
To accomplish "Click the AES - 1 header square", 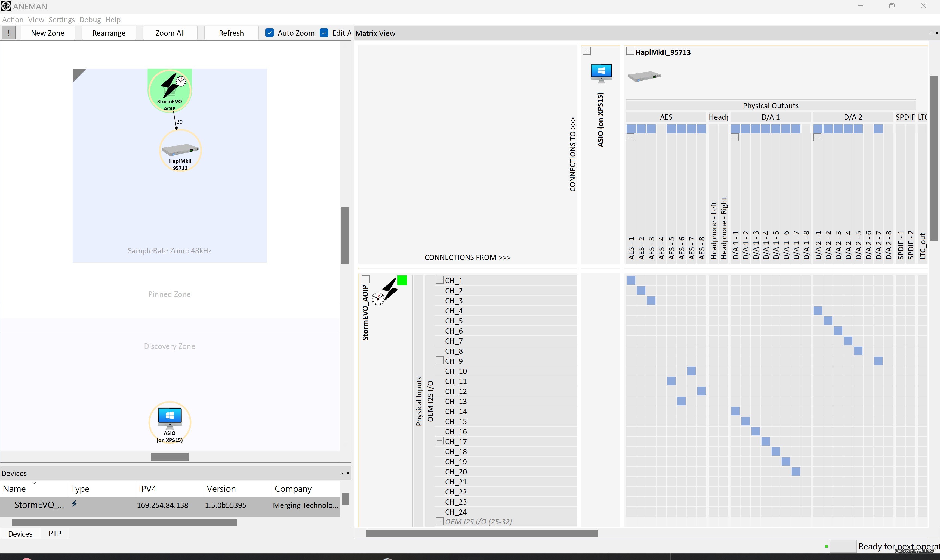I will coord(631,129).
